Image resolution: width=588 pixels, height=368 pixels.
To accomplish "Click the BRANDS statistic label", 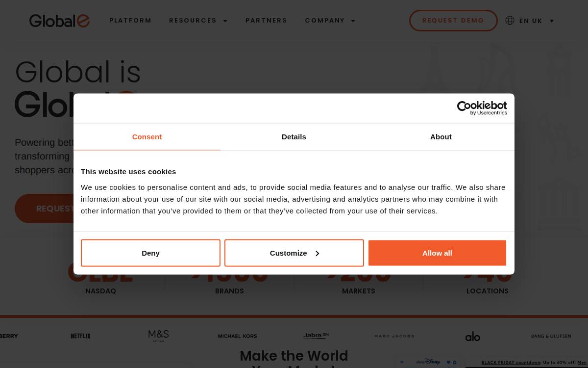I will click(229, 291).
